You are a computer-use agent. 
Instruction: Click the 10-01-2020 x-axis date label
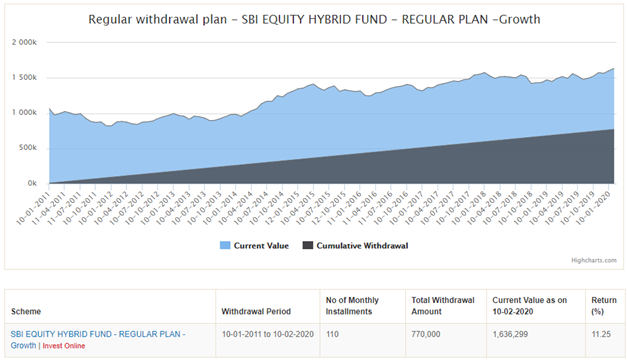pos(594,207)
